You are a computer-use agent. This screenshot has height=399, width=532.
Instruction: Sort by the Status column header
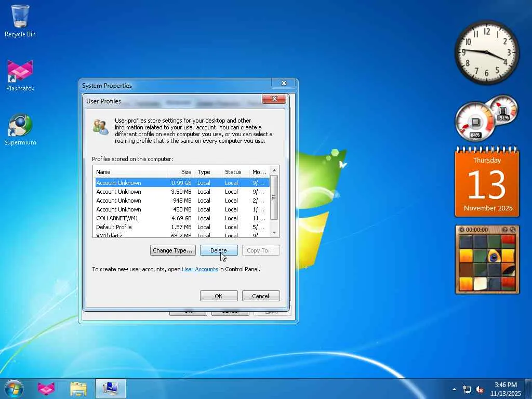coord(235,172)
